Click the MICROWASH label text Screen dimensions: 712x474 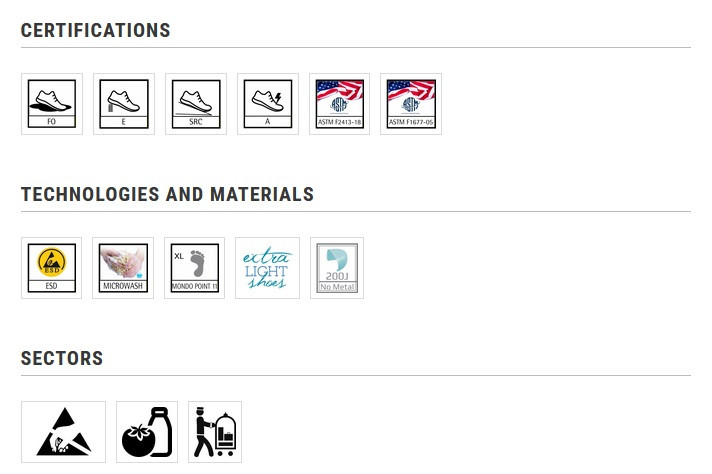coord(123,286)
